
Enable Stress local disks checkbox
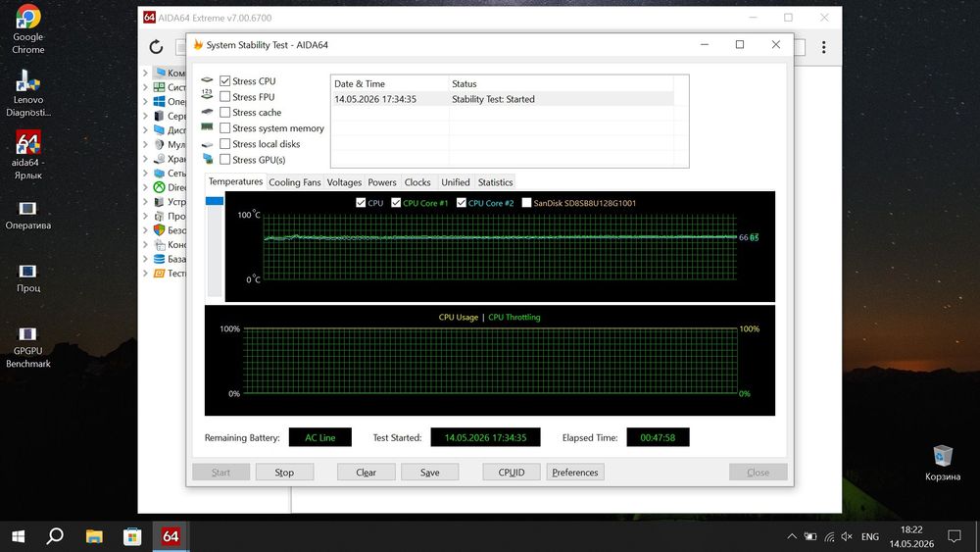point(225,143)
